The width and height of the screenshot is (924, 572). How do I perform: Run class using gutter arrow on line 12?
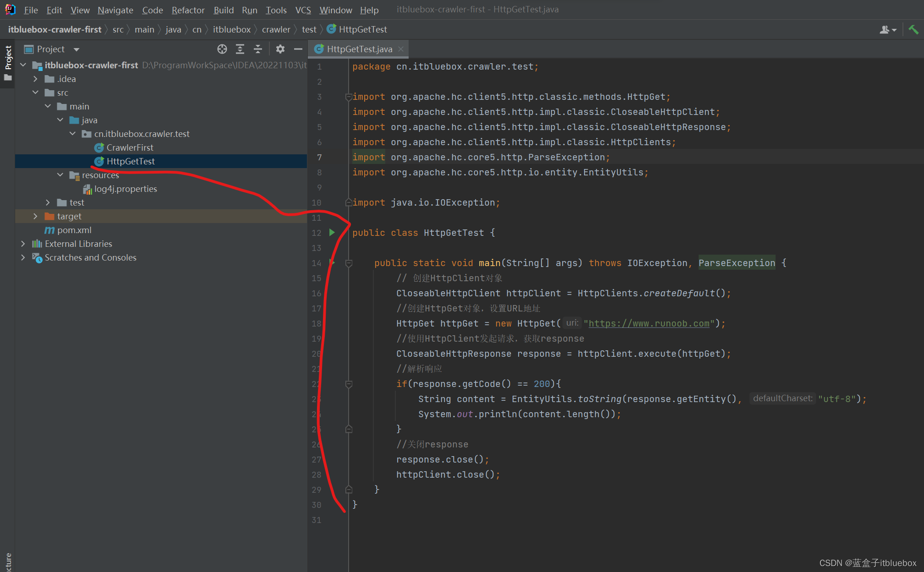tap(332, 233)
